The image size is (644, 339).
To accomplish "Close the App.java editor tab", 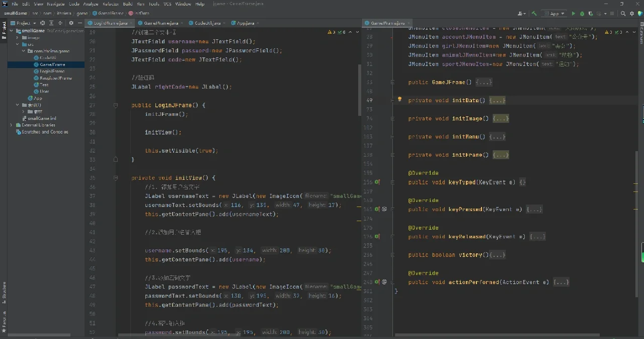I will (259, 23).
